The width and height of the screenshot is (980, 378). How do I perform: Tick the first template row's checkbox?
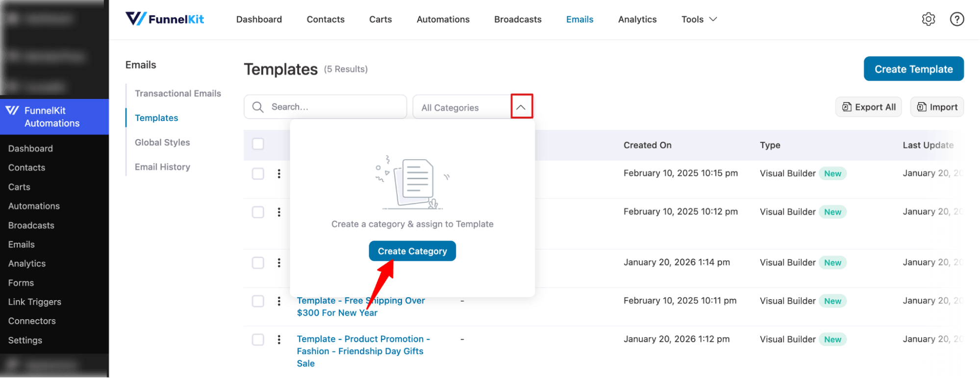(258, 173)
